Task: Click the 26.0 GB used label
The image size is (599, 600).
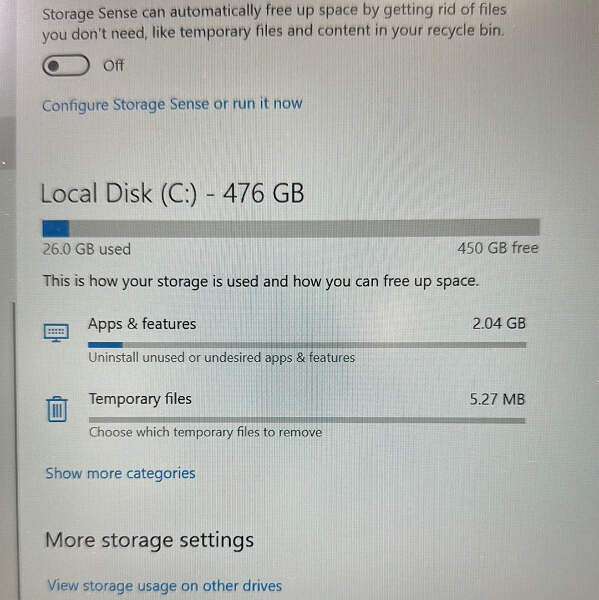Action: click(87, 249)
